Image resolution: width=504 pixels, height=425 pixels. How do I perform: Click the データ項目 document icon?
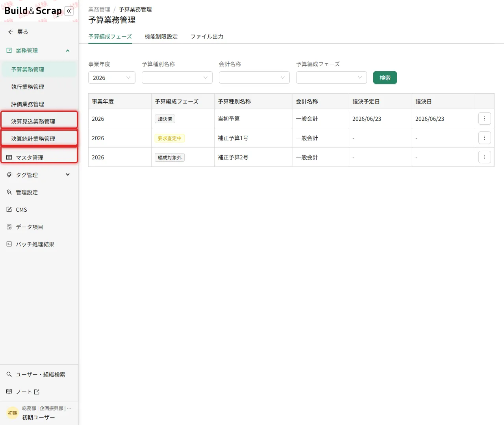(9, 227)
